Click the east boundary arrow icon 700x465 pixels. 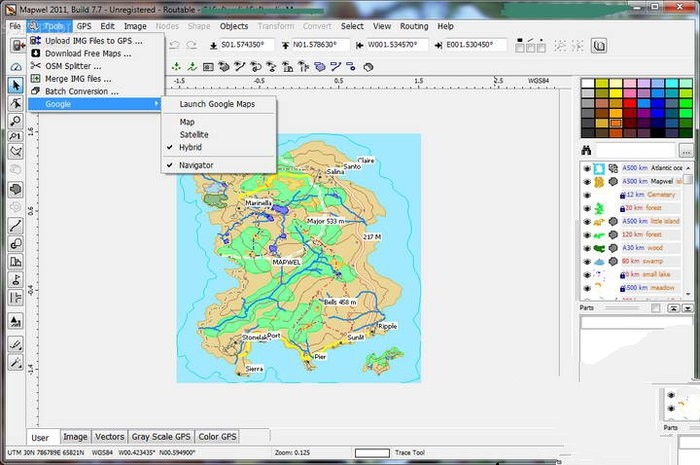coord(438,45)
